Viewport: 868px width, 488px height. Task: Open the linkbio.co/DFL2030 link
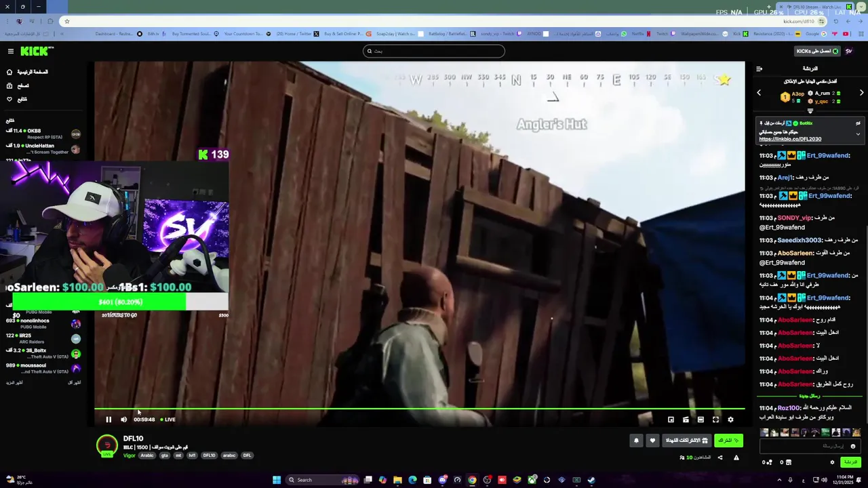[790, 139]
